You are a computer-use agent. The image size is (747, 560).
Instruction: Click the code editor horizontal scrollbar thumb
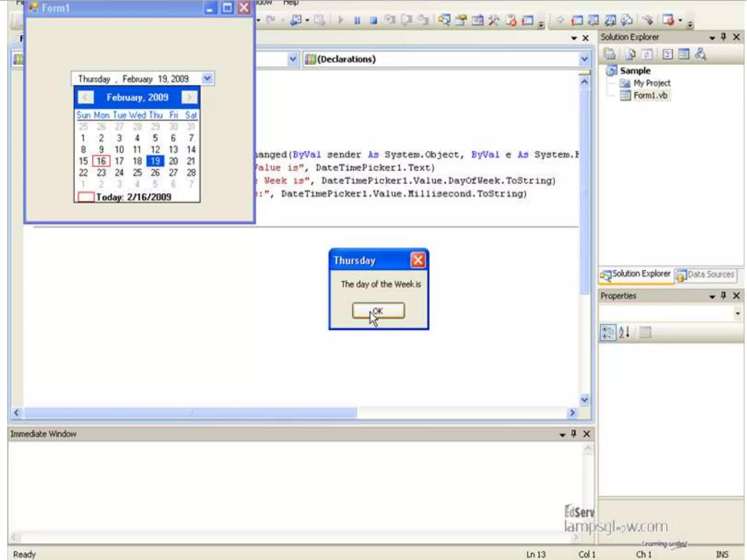coord(190,413)
